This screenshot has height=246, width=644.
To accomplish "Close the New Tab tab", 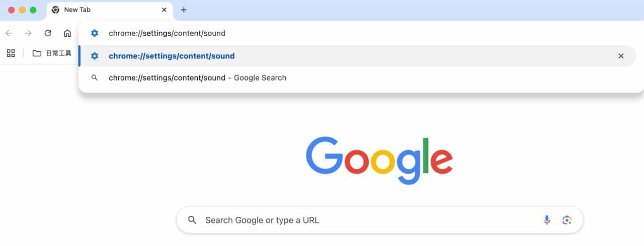I will 164,10.
